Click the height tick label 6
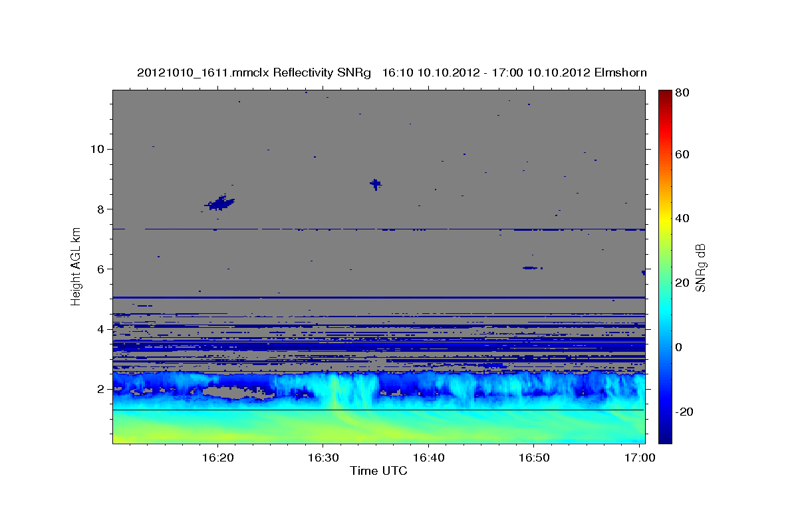The image size is (798, 532). click(x=100, y=269)
